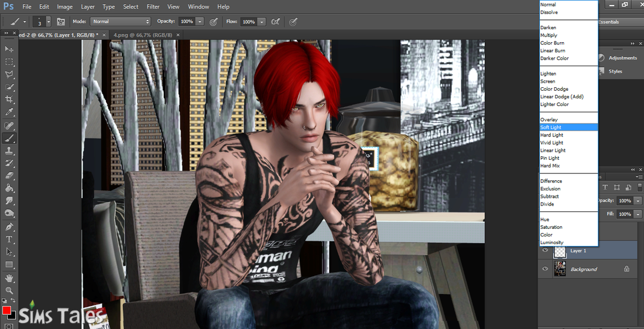Image resolution: width=644 pixels, height=329 pixels.
Task: Click the Styles panel icon
Action: coord(601,71)
